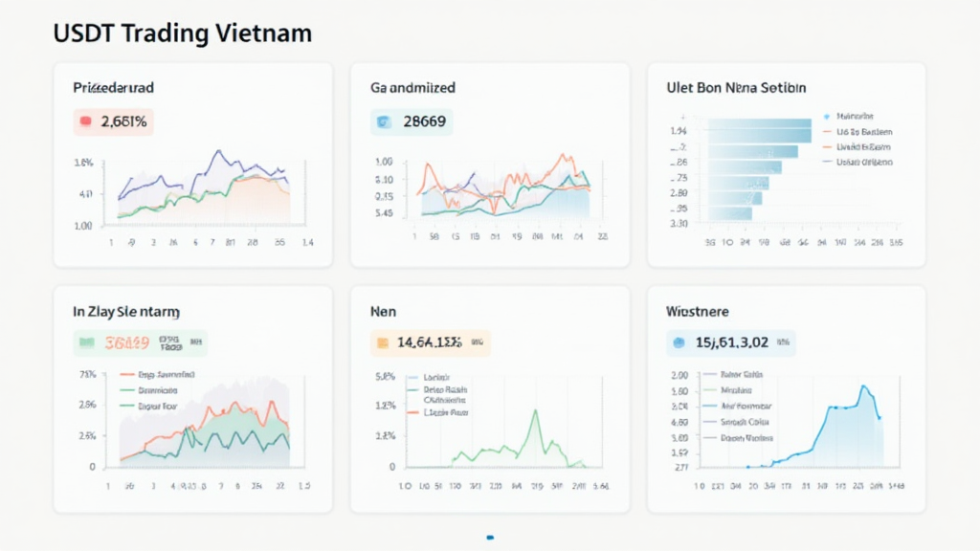Toggle the orange second legend entry in Ulet Bon chart
Screen dimensions: 980x551
[828, 134]
